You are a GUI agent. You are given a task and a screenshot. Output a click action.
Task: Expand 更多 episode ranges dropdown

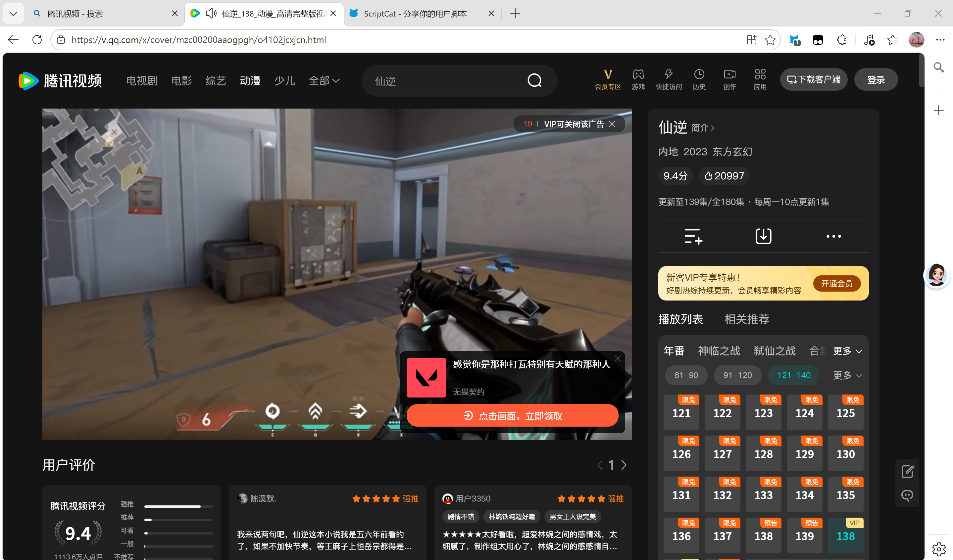847,375
